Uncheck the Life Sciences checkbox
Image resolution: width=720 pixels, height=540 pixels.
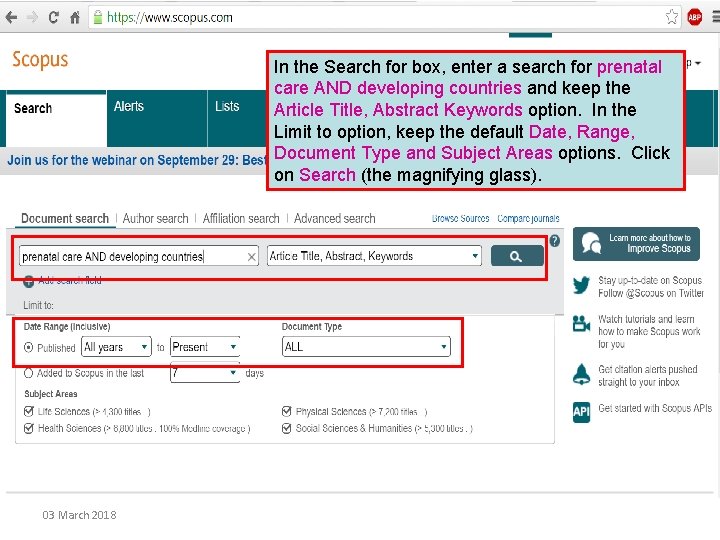[x=28, y=411]
